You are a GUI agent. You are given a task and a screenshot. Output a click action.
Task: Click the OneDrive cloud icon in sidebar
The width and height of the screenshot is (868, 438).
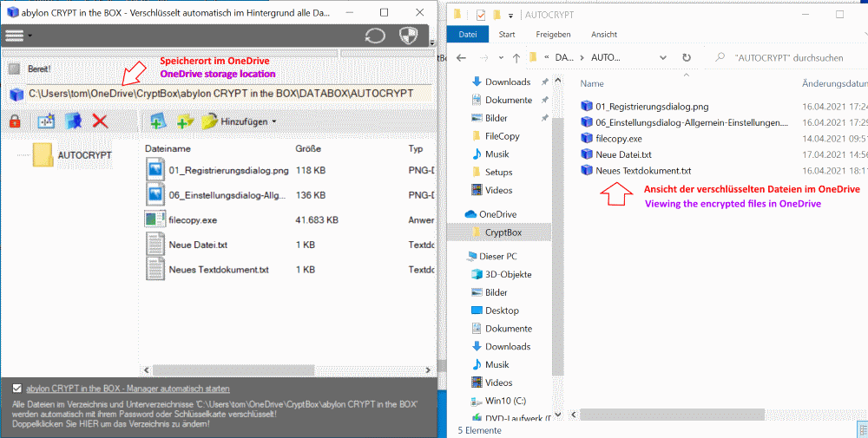click(470, 214)
